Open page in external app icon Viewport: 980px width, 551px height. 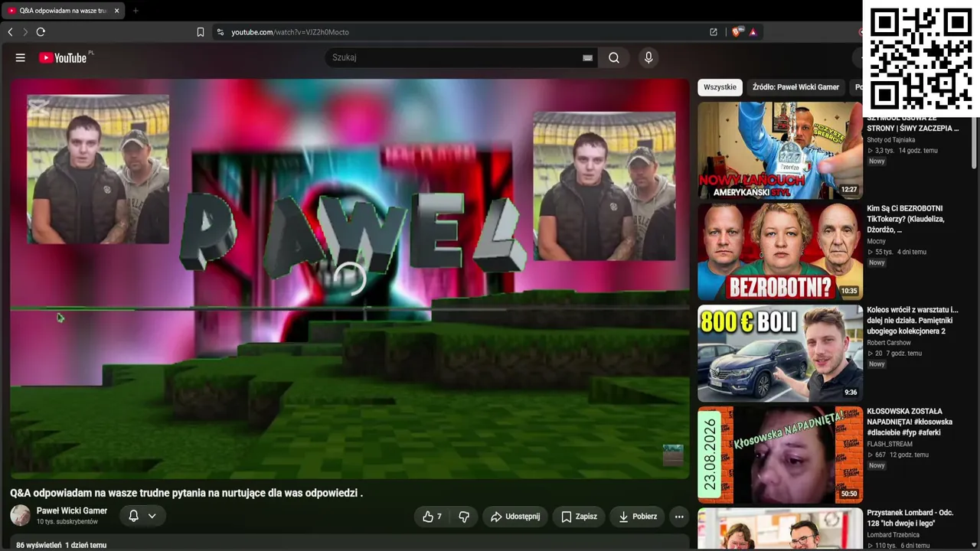coord(714,32)
